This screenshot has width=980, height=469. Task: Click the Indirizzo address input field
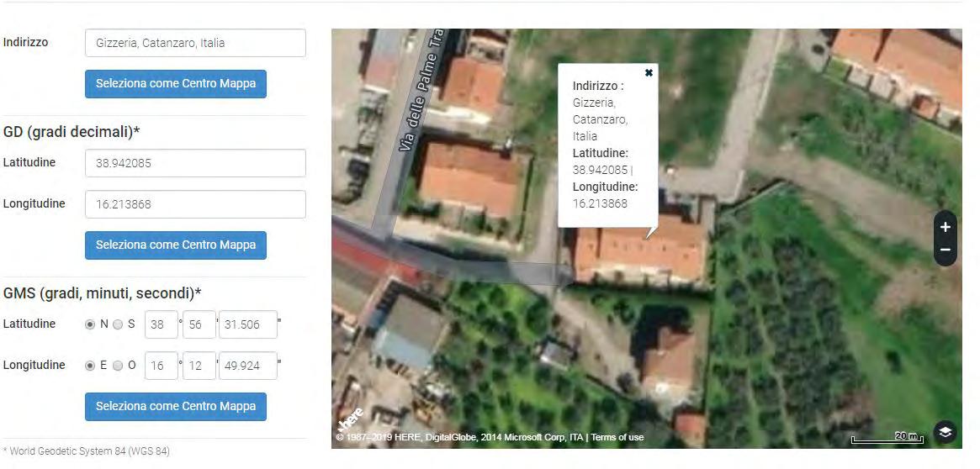(195, 43)
